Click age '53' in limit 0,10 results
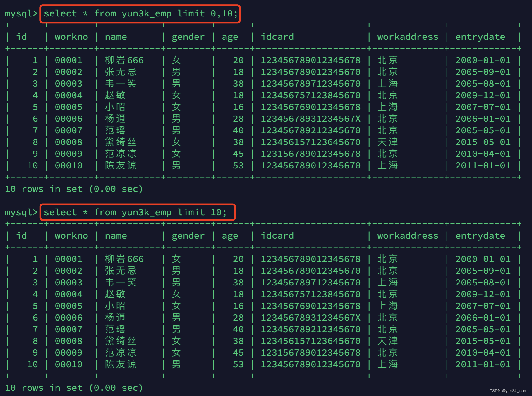Viewport: 532px width, 396px height. coord(238,166)
